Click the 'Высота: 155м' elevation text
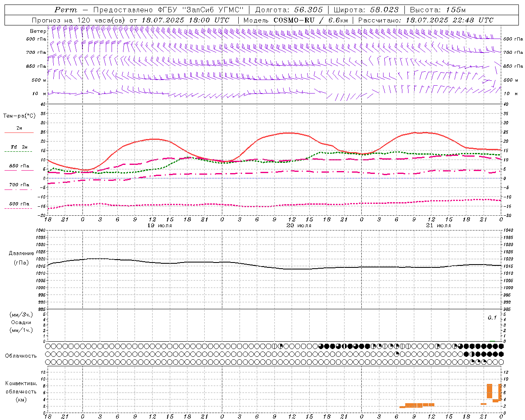The image size is (525, 420). click(x=438, y=10)
